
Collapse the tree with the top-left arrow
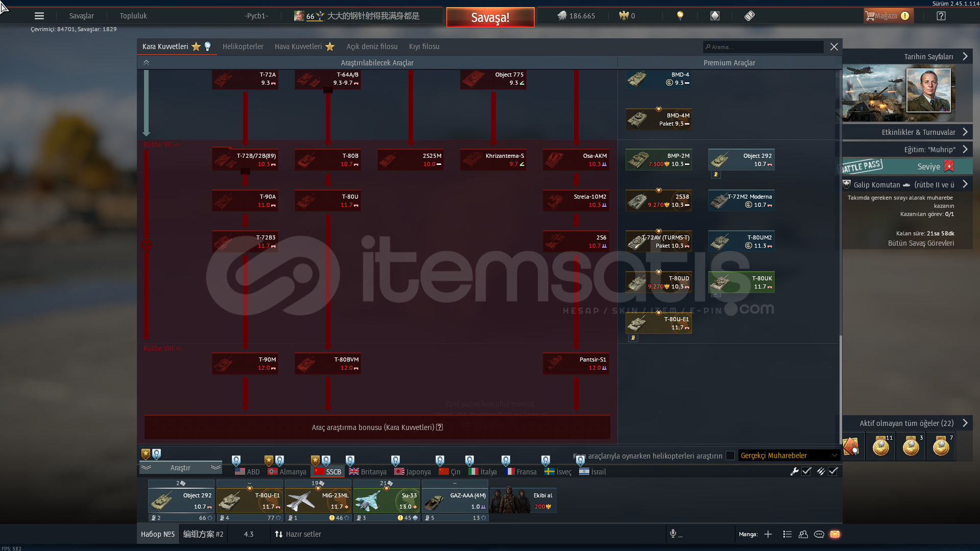coord(146,62)
